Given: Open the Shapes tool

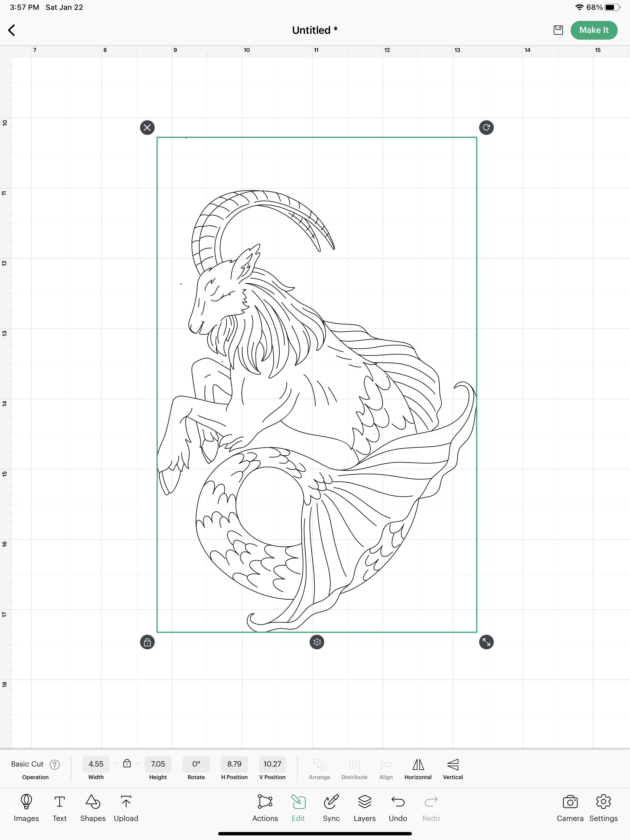Looking at the screenshot, I should pos(93,802).
